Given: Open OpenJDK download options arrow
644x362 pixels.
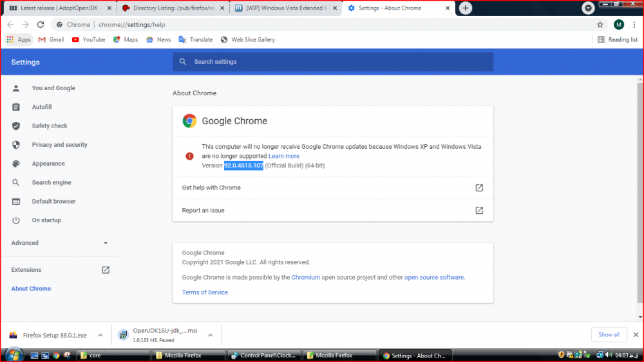Looking at the screenshot, I should point(211,335).
